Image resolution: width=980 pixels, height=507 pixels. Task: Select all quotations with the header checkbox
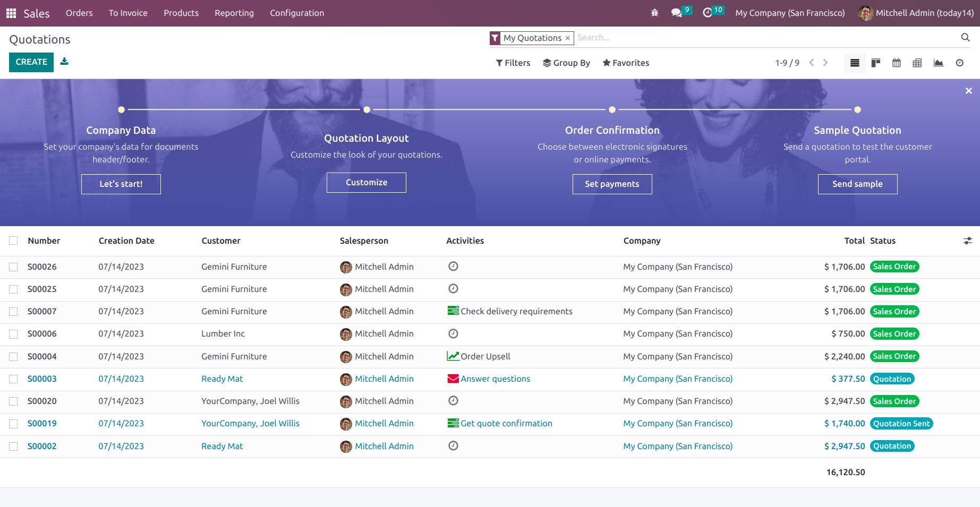pos(13,240)
